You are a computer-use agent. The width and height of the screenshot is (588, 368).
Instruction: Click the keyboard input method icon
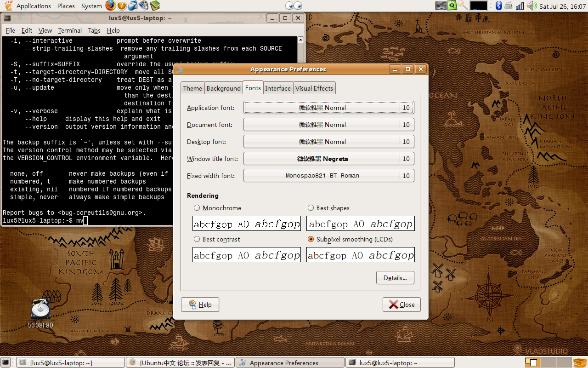[x=509, y=6]
